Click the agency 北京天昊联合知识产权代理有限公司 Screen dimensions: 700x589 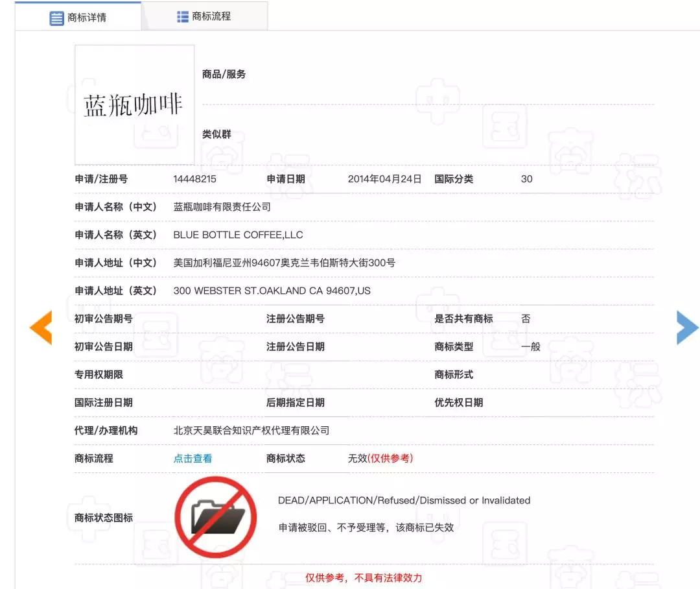[251, 431]
